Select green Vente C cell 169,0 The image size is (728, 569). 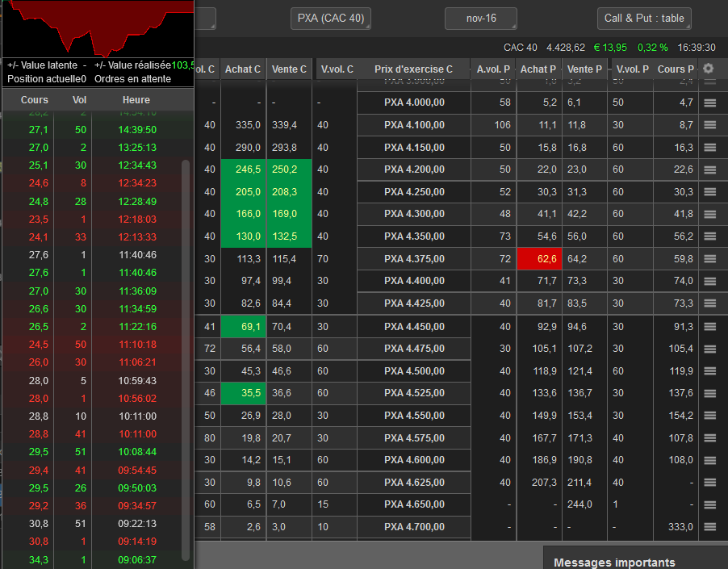[289, 214]
